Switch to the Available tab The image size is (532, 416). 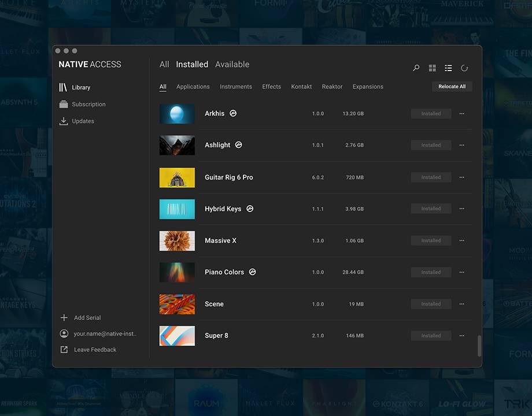[x=232, y=65]
